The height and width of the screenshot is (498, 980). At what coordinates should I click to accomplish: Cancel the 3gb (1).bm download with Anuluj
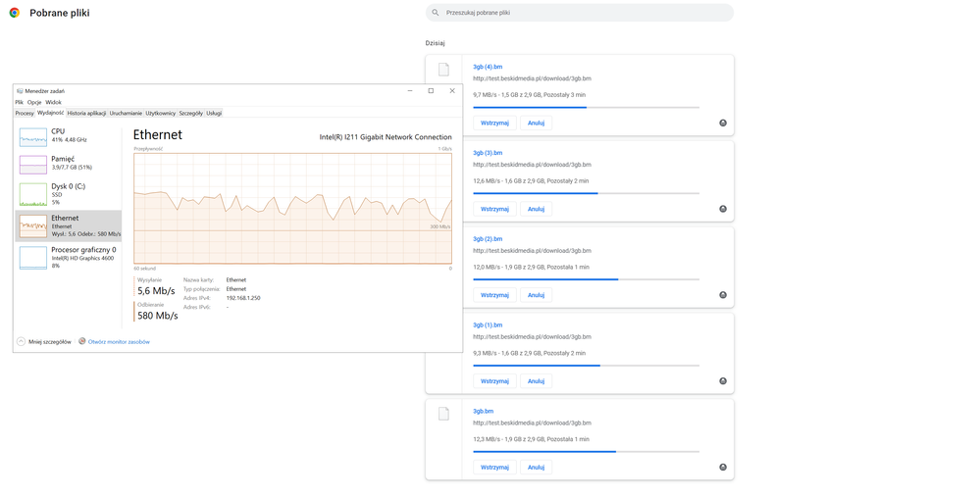pyautogui.click(x=536, y=381)
